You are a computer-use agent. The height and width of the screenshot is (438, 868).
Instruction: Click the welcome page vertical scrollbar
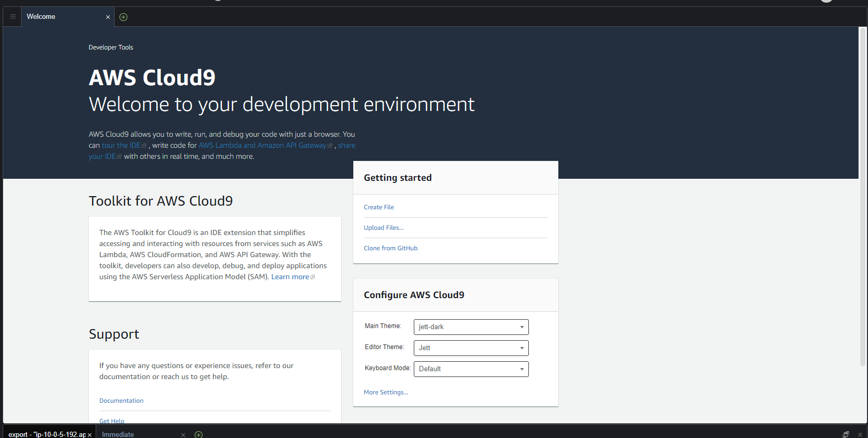pyautogui.click(x=862, y=197)
